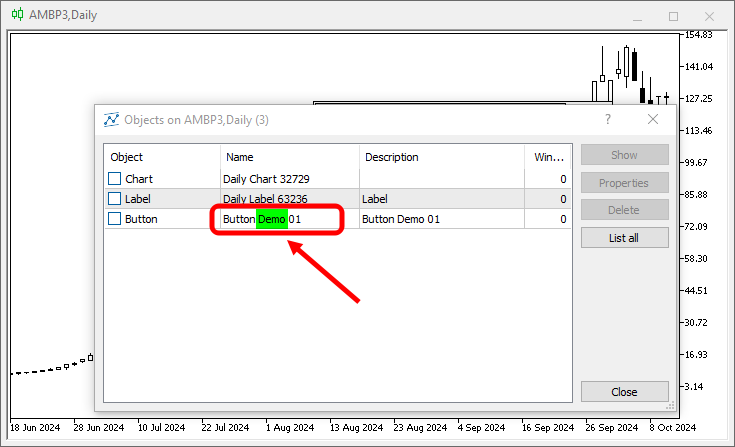Click the 8 Oct 2024 date label
The image size is (735, 447).
(672, 427)
